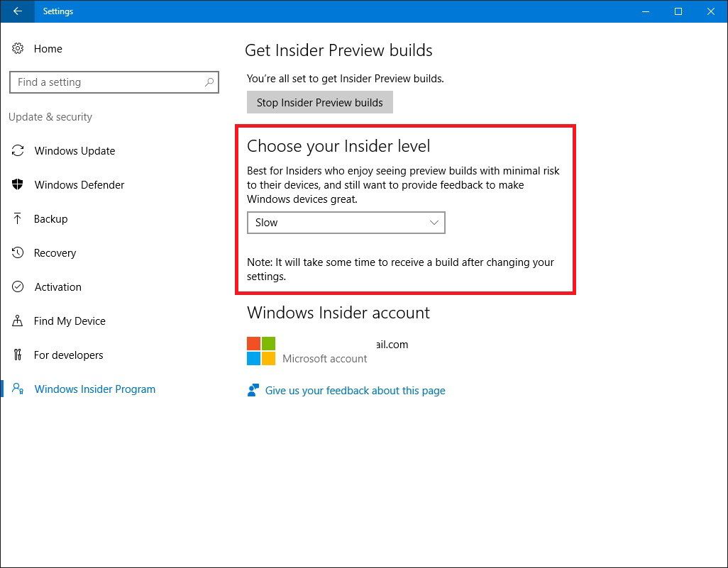Select Backup in the sidebar
Viewport: 728px width, 568px height.
[x=50, y=219]
